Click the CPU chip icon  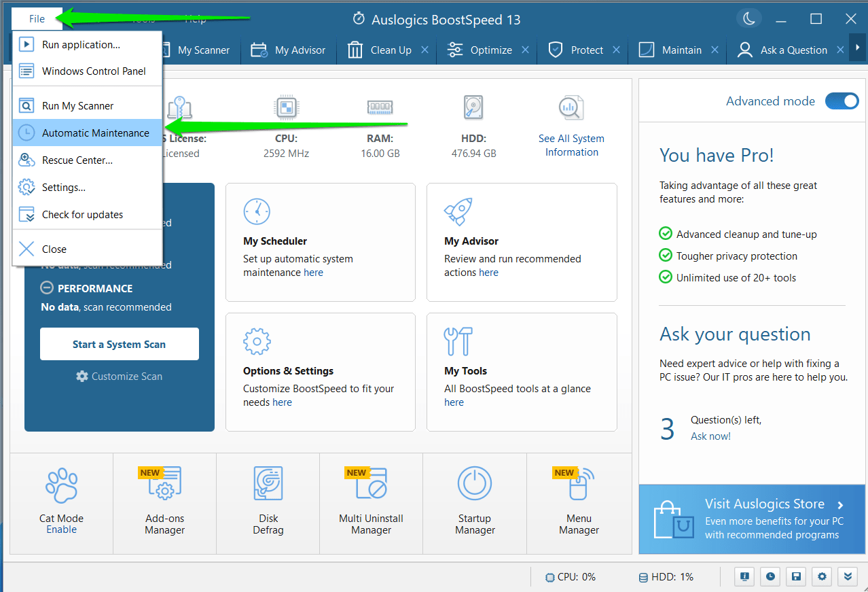286,107
